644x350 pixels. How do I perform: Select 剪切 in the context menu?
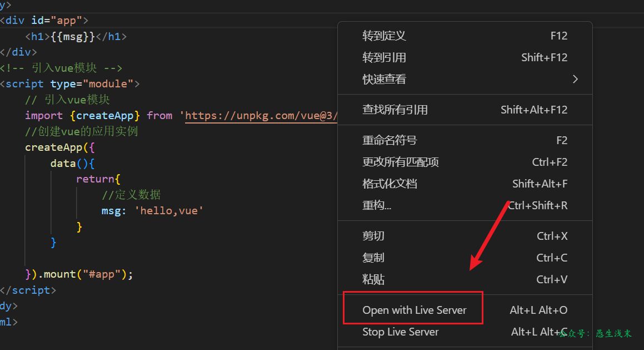point(373,236)
